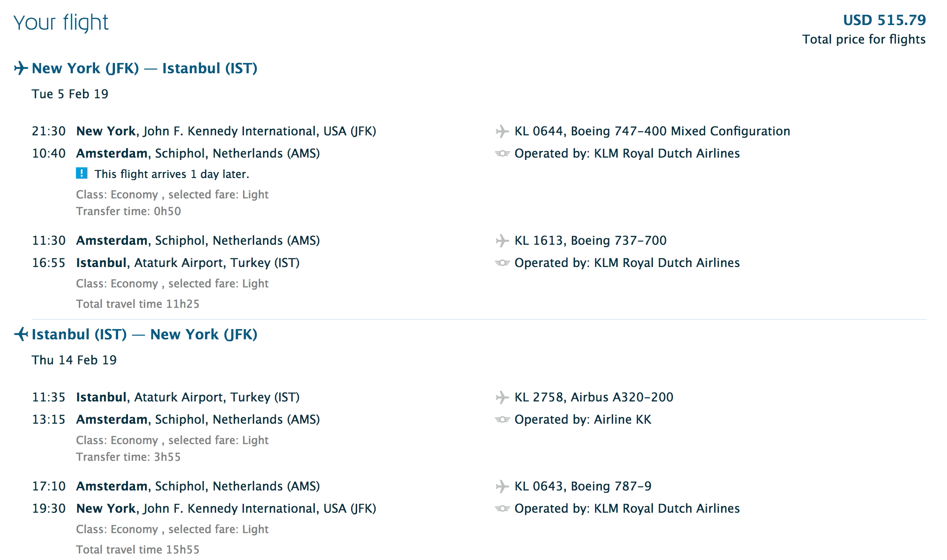Screen dimensions: 947x560
Task: Click the Transfer time: 3h55 text
Action: [128, 457]
